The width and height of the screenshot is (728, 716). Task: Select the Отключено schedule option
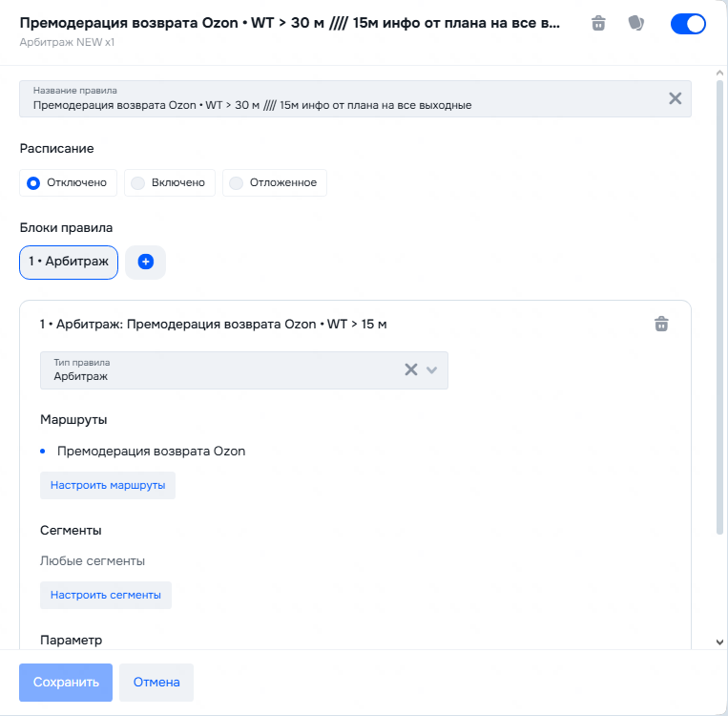point(68,183)
